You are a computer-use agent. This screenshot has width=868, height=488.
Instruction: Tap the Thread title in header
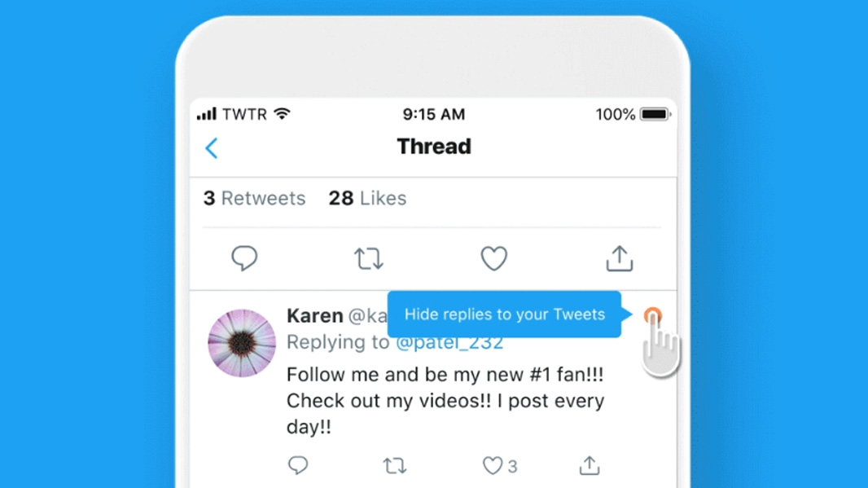[x=433, y=147]
